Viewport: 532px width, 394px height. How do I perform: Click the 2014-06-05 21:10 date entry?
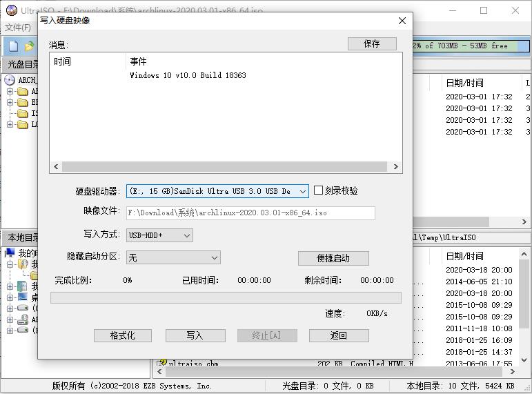(x=479, y=282)
